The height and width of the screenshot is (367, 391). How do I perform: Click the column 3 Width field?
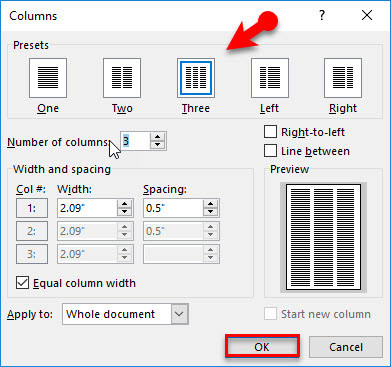pyautogui.click(x=87, y=254)
